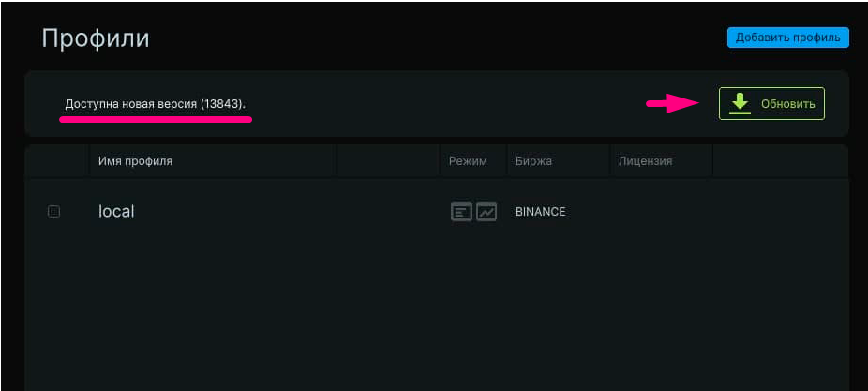The height and width of the screenshot is (391, 868).
Task: Click the empty license cell of local row
Action: (x=661, y=212)
